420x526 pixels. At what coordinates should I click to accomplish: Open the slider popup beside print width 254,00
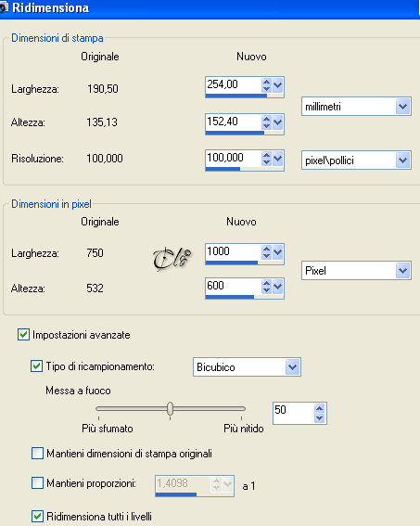278,85
